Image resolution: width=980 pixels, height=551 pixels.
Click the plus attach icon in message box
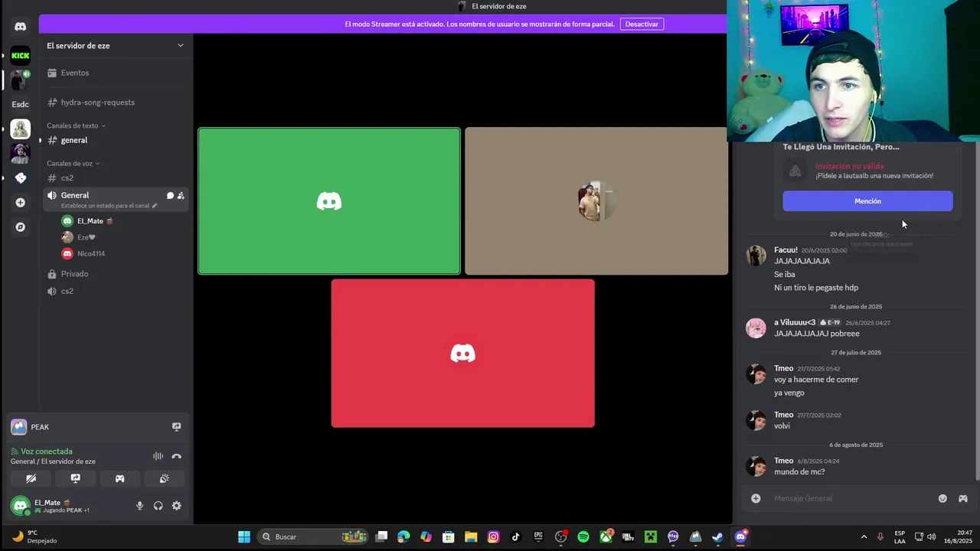coord(756,498)
